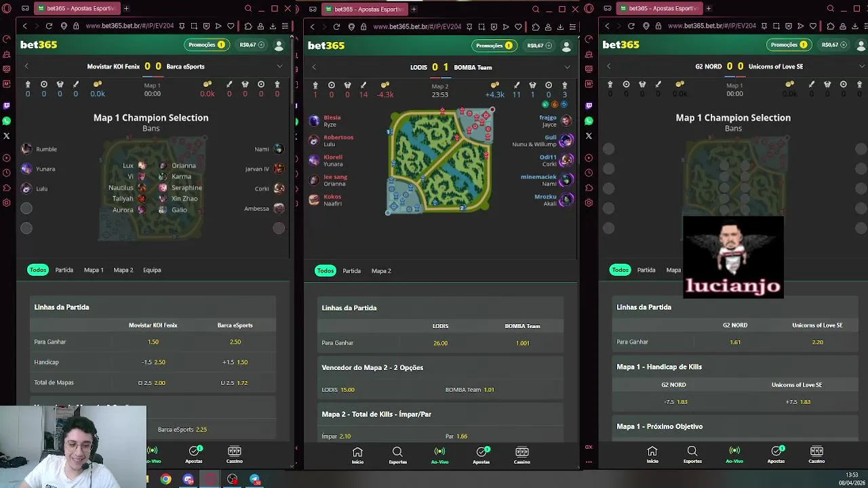Go back from the LODIS match header

pyautogui.click(x=314, y=67)
